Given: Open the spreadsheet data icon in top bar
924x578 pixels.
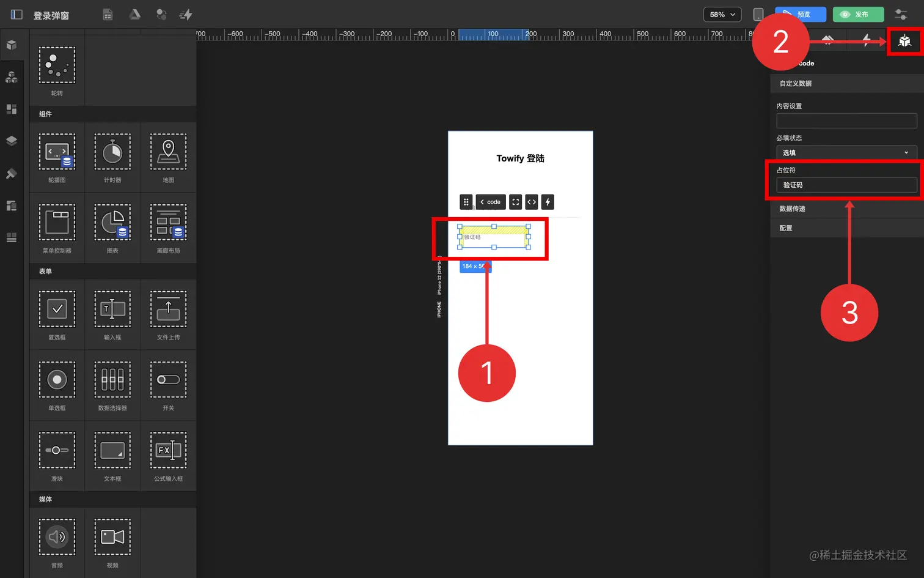Looking at the screenshot, I should 108,15.
